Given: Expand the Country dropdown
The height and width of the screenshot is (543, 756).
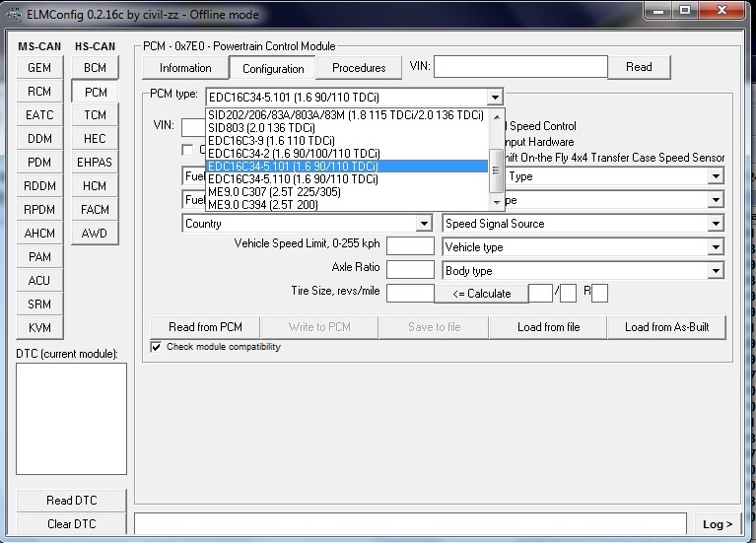Looking at the screenshot, I should pos(424,224).
